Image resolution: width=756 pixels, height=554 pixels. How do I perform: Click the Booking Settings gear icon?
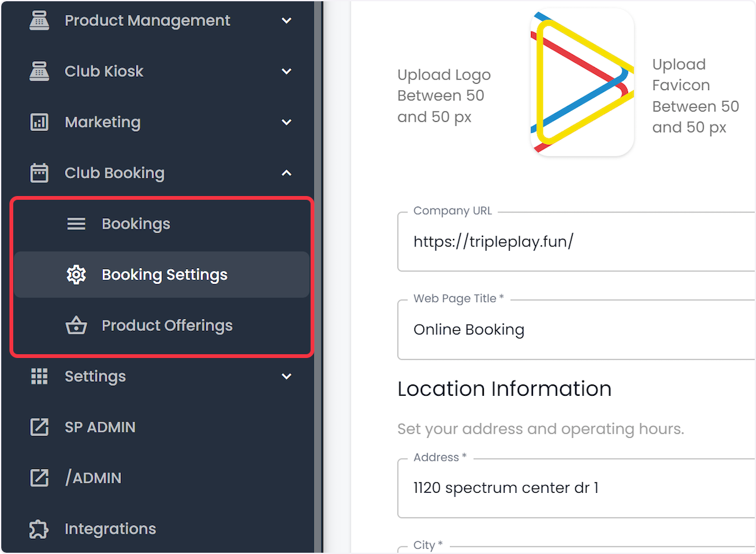(x=76, y=275)
